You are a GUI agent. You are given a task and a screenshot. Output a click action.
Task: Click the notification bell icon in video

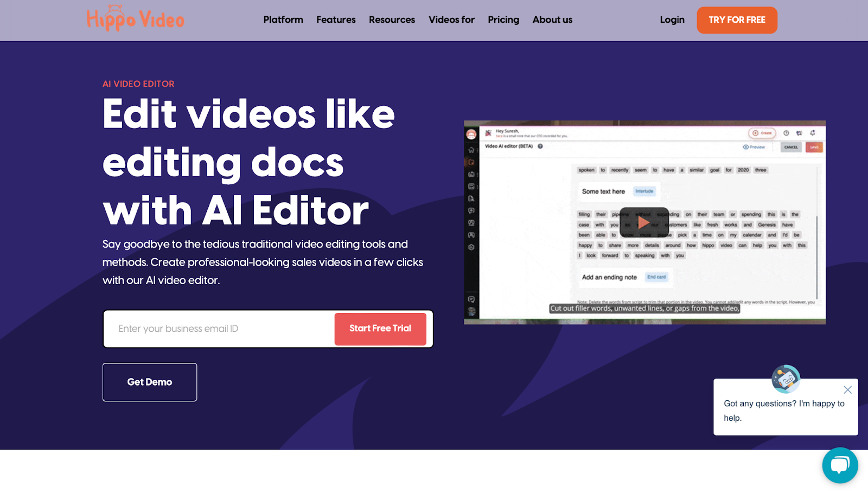coord(812,133)
